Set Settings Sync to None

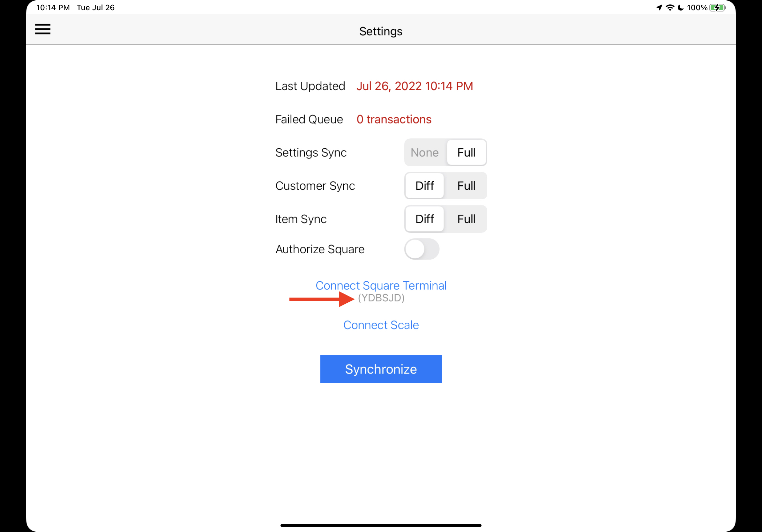pos(424,152)
